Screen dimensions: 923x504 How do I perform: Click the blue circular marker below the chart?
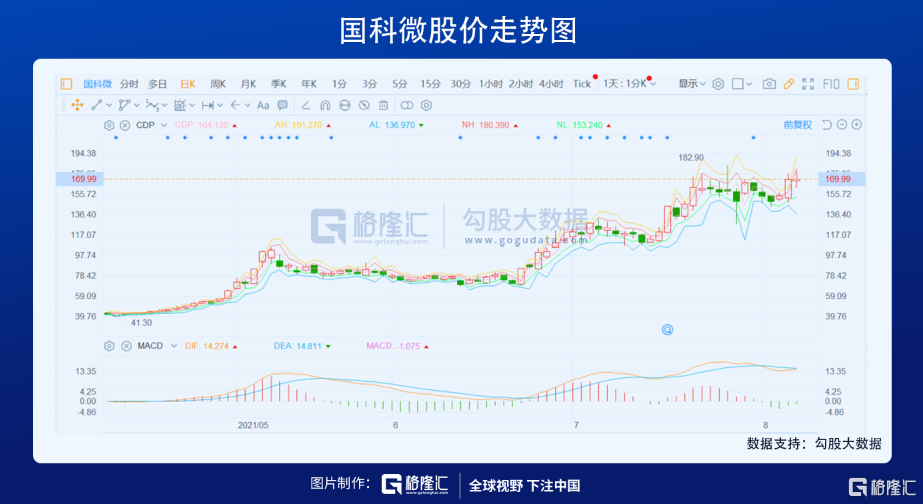coord(667,330)
